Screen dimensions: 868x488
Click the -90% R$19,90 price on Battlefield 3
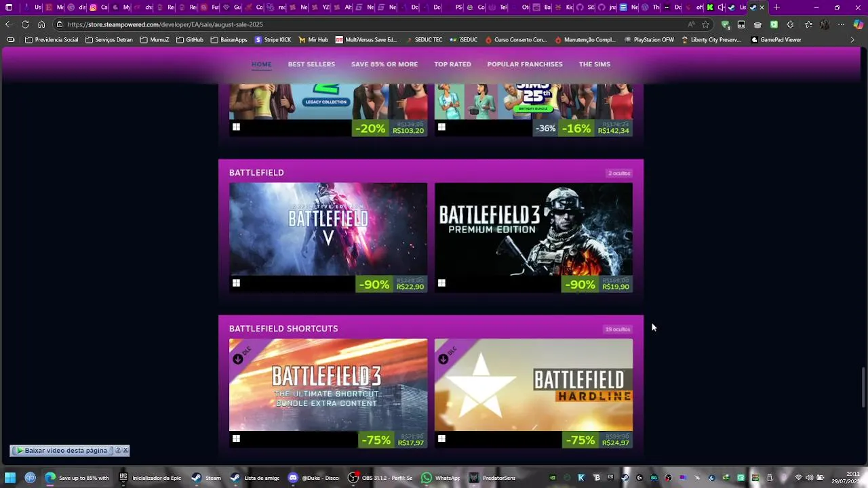tap(597, 285)
